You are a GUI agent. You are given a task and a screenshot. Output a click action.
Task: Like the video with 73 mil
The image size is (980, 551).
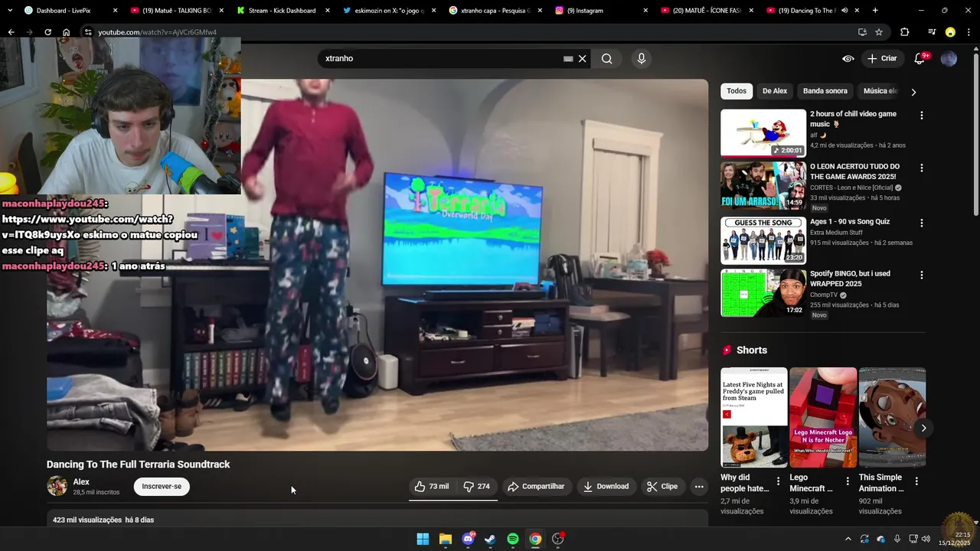click(x=432, y=486)
